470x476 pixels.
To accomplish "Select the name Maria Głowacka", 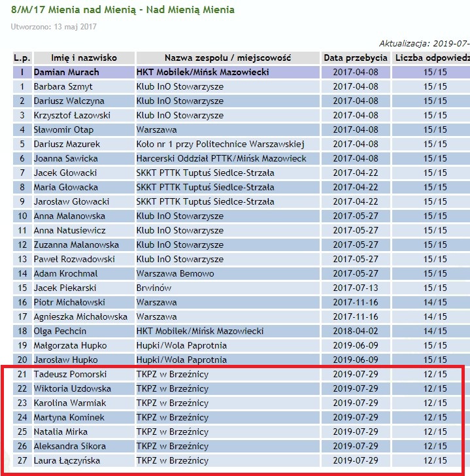I will click(x=66, y=187).
